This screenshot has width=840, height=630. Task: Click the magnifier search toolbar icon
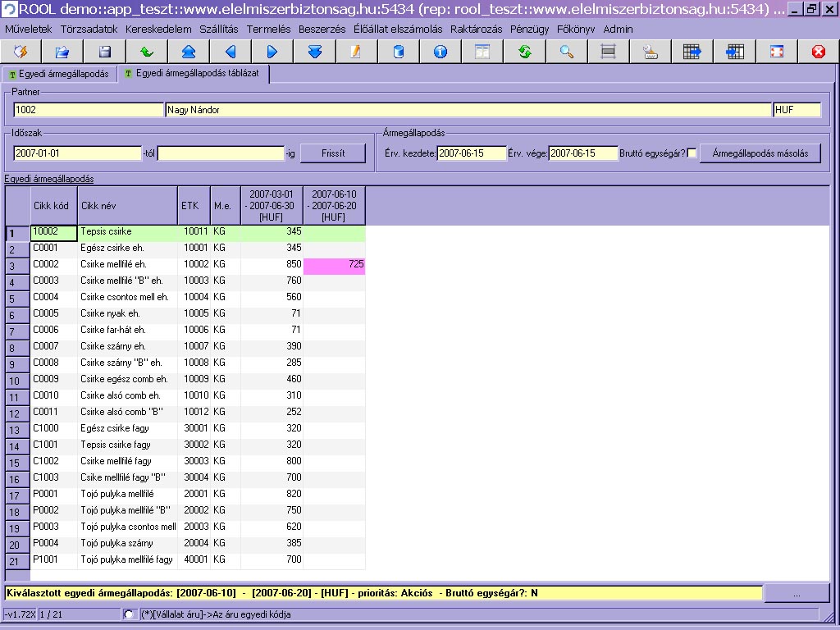coord(566,52)
